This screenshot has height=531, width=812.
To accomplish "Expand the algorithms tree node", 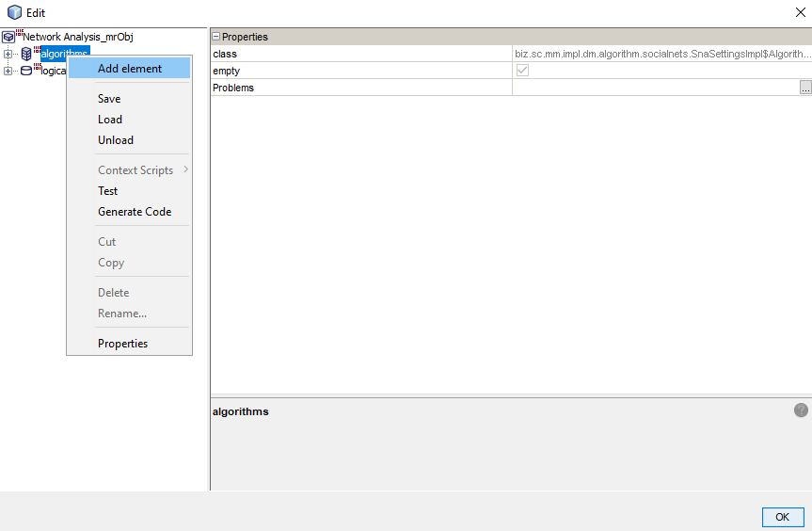I will click(8, 54).
